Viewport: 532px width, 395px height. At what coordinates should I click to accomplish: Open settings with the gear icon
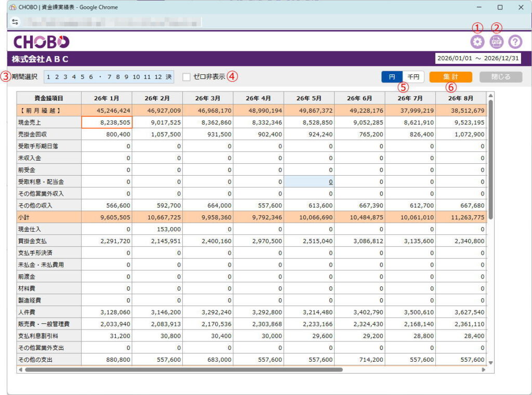coord(477,42)
